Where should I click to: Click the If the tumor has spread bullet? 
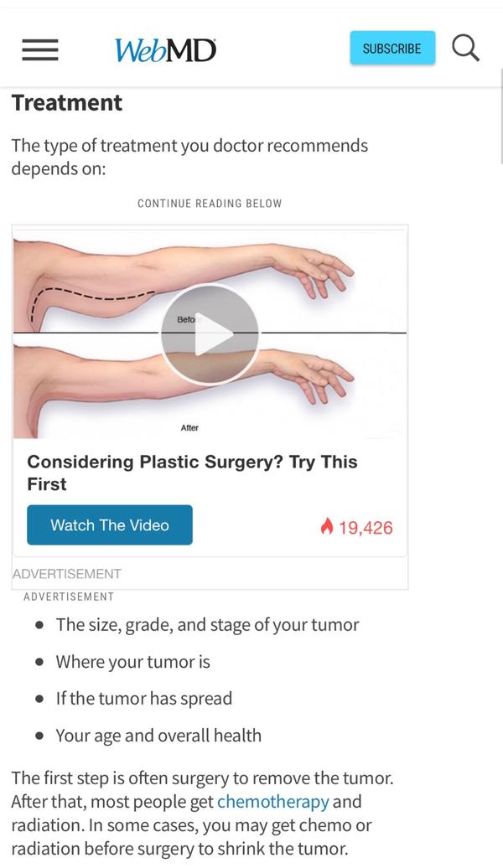tap(143, 699)
